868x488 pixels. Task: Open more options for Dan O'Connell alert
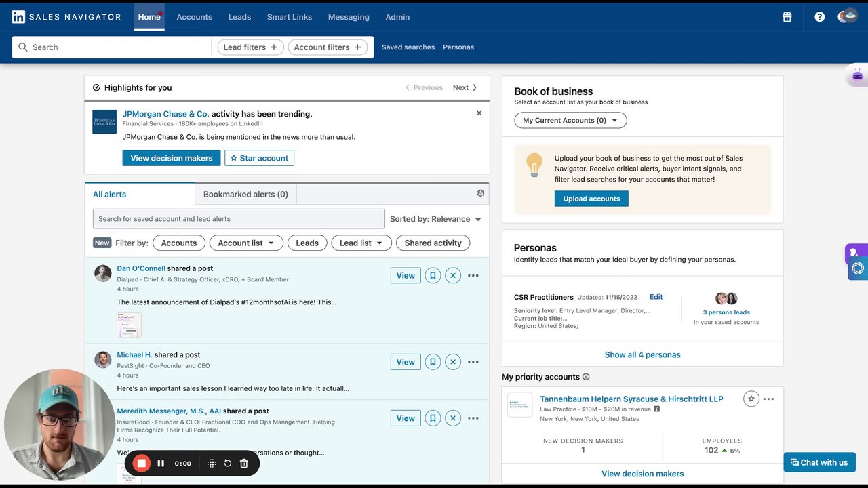pos(473,275)
